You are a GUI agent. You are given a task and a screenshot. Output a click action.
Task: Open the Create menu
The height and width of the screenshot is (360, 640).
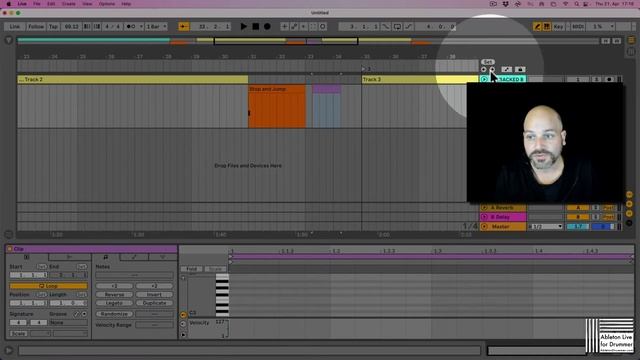coord(69,4)
